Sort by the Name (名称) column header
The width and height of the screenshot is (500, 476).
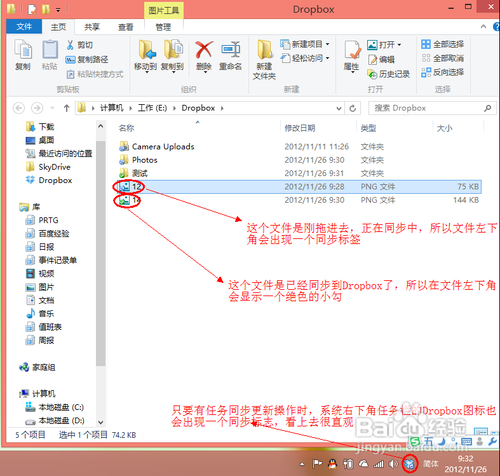click(x=126, y=128)
